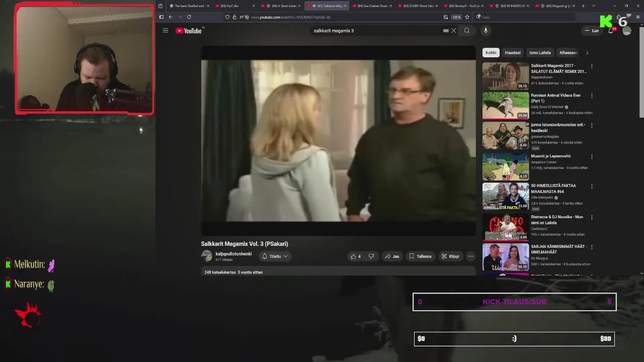Open the zoom level 110% indicator
644x362 pixels.
click(x=456, y=17)
